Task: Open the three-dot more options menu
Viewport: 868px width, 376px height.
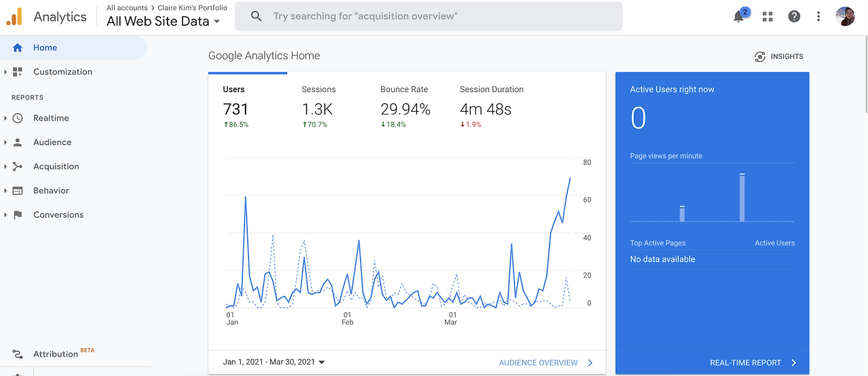Action: (818, 17)
